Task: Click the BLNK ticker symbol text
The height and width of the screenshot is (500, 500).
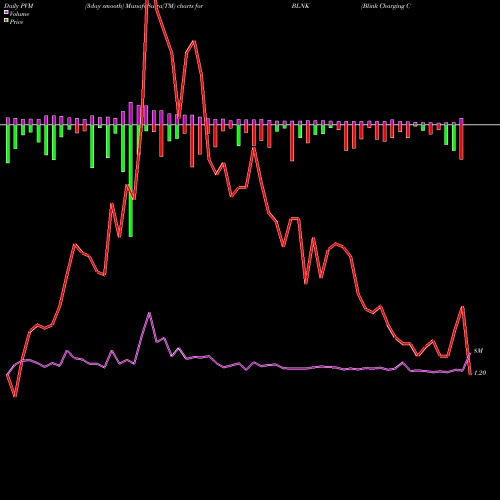Action: [x=300, y=6]
